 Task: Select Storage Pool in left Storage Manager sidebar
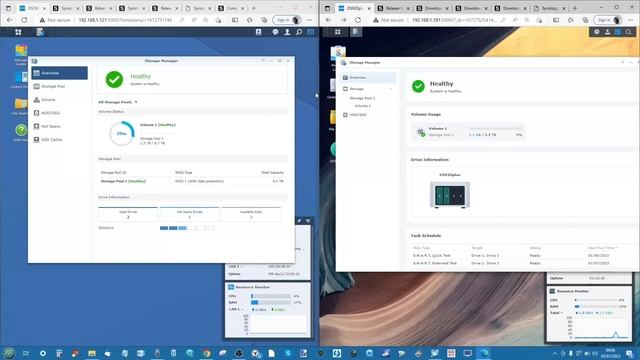pos(60,86)
